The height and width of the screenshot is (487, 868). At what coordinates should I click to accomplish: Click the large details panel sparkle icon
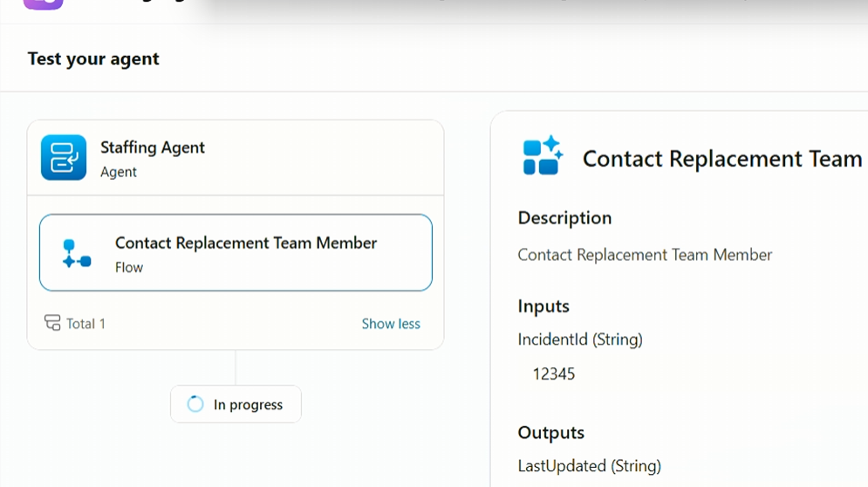tap(543, 157)
